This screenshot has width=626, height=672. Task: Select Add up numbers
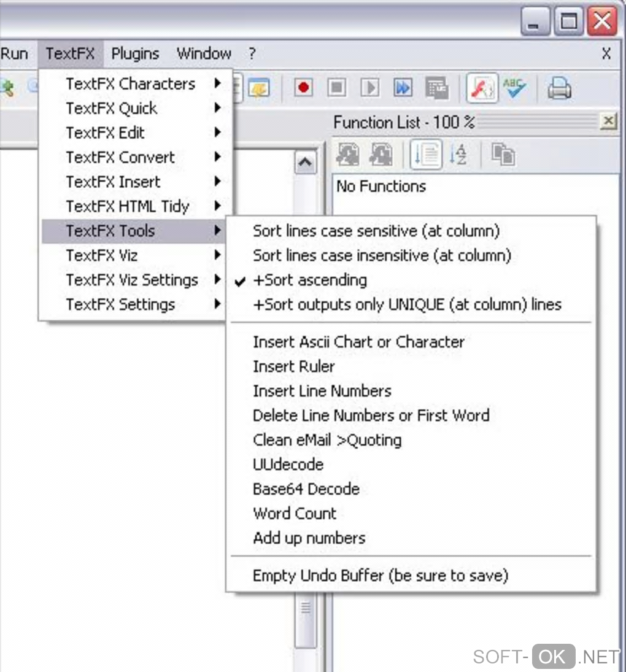(x=411, y=538)
